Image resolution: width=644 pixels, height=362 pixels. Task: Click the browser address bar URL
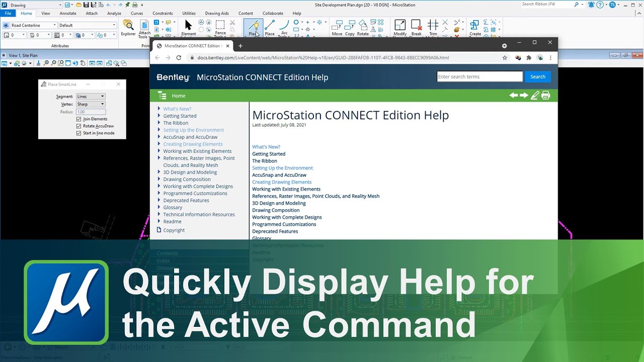[x=323, y=58]
